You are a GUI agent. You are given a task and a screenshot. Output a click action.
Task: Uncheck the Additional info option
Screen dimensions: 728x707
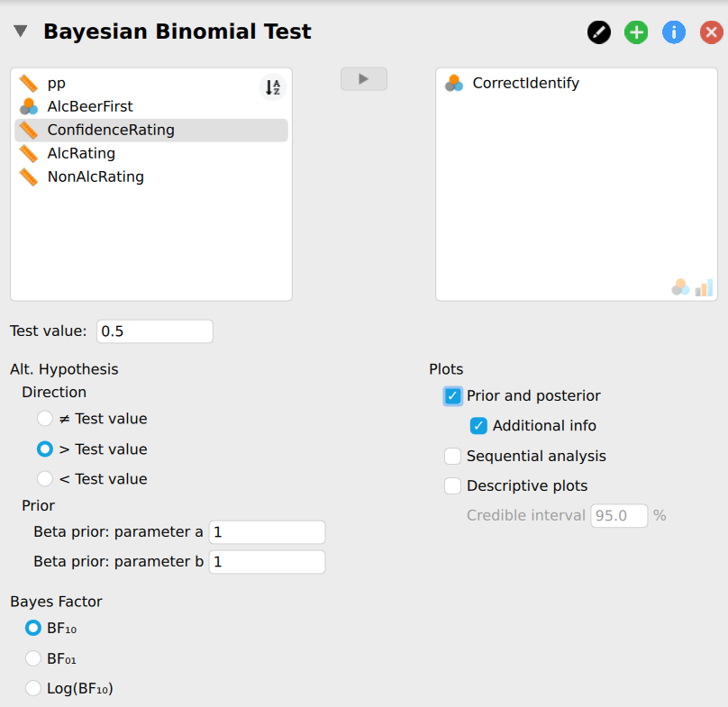(x=479, y=426)
